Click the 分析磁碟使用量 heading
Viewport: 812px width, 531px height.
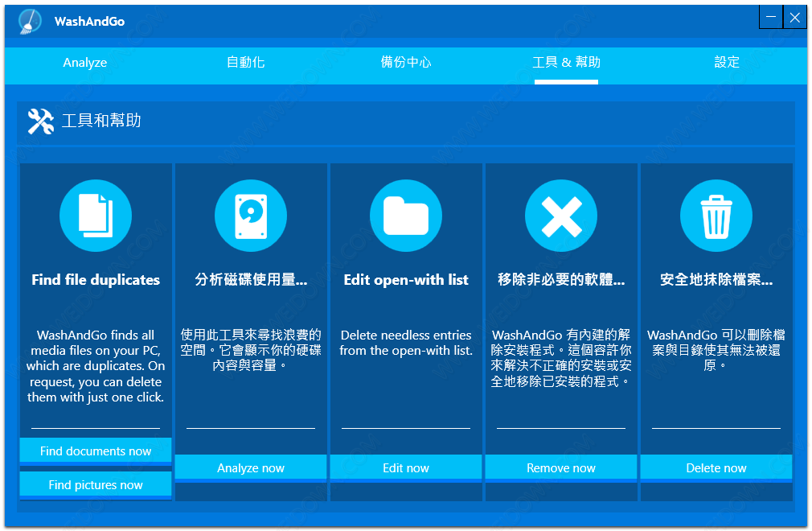[x=251, y=280]
